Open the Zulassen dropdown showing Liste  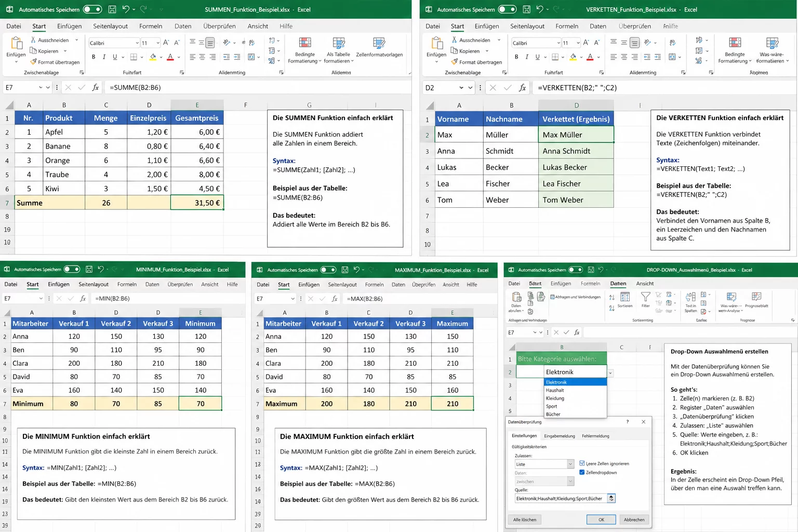coord(570,464)
